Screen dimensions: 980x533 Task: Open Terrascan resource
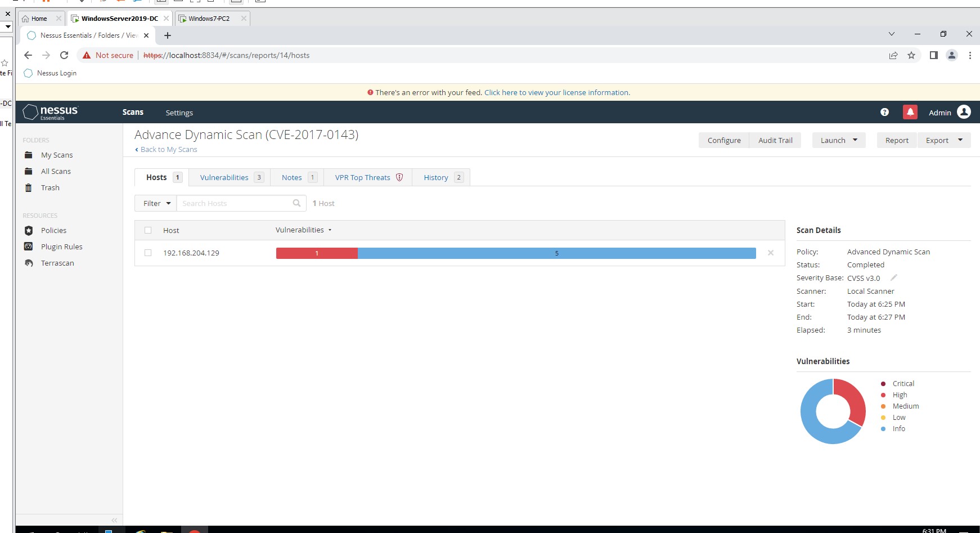(x=57, y=263)
